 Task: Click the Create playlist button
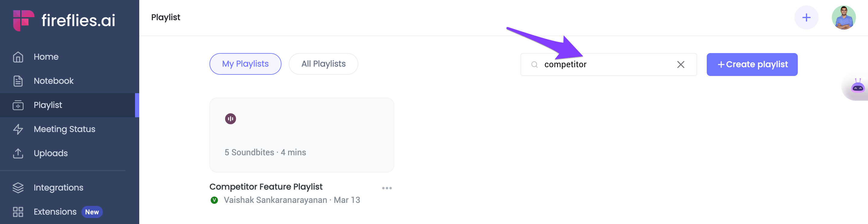pyautogui.click(x=752, y=64)
